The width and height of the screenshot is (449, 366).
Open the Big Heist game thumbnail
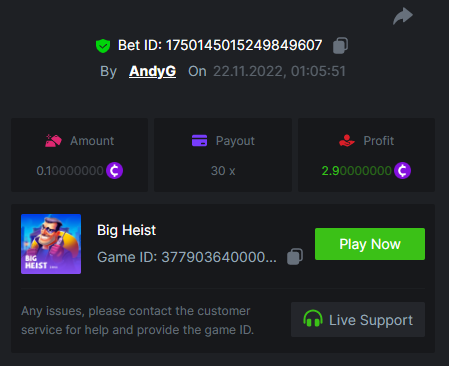51,244
